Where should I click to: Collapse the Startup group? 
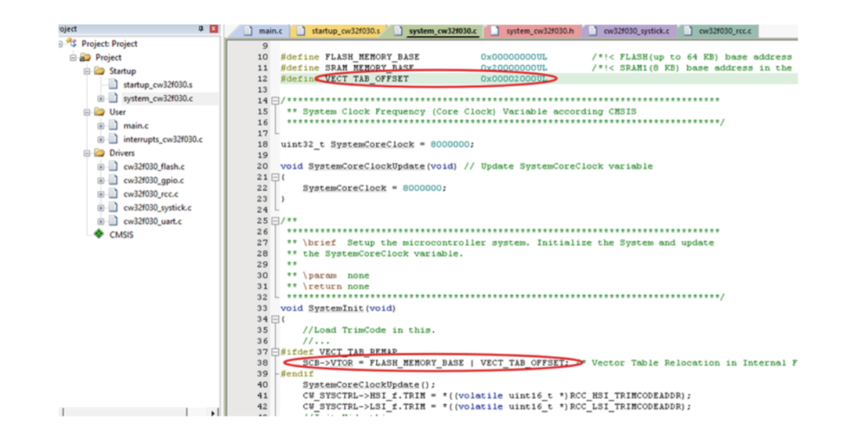(x=87, y=71)
